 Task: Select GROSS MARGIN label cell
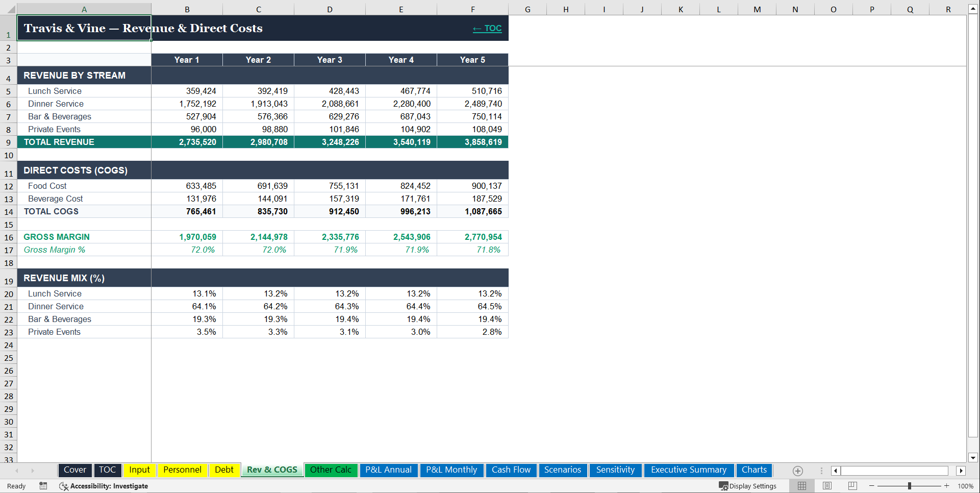[x=84, y=237]
